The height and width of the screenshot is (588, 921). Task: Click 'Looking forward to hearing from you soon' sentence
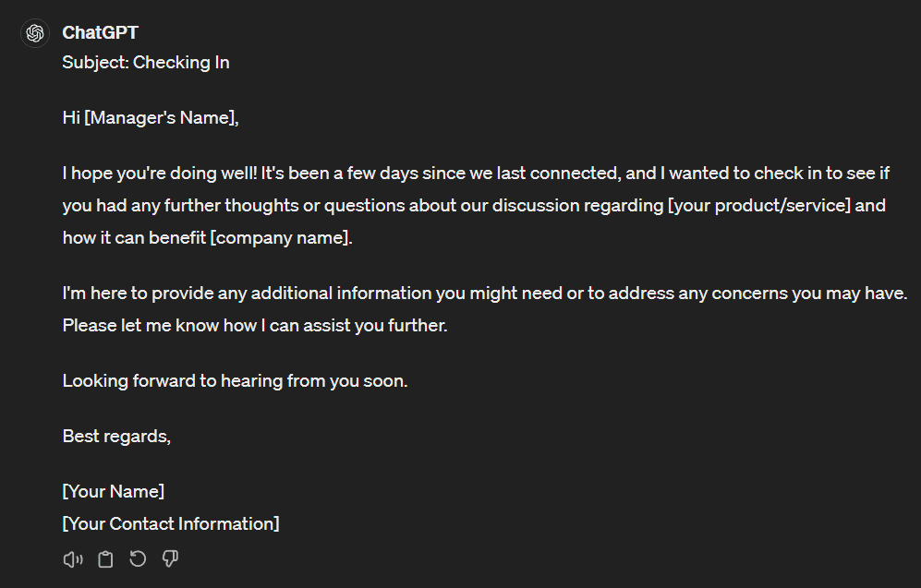[235, 381]
